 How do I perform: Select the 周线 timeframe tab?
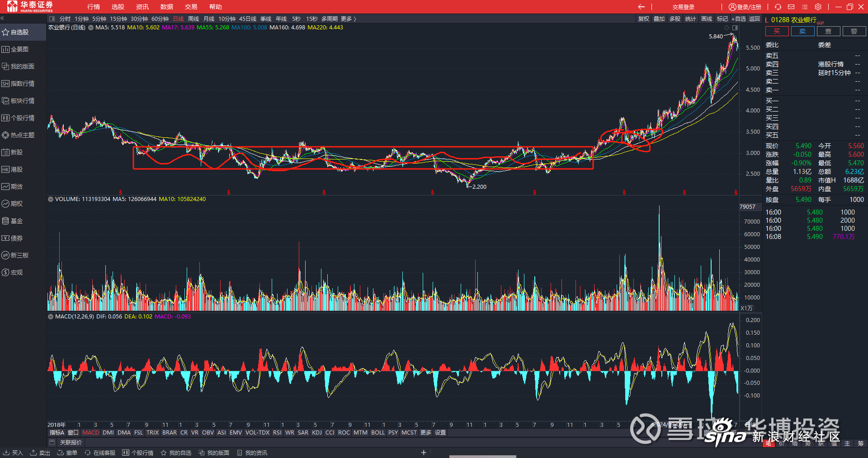(193, 19)
